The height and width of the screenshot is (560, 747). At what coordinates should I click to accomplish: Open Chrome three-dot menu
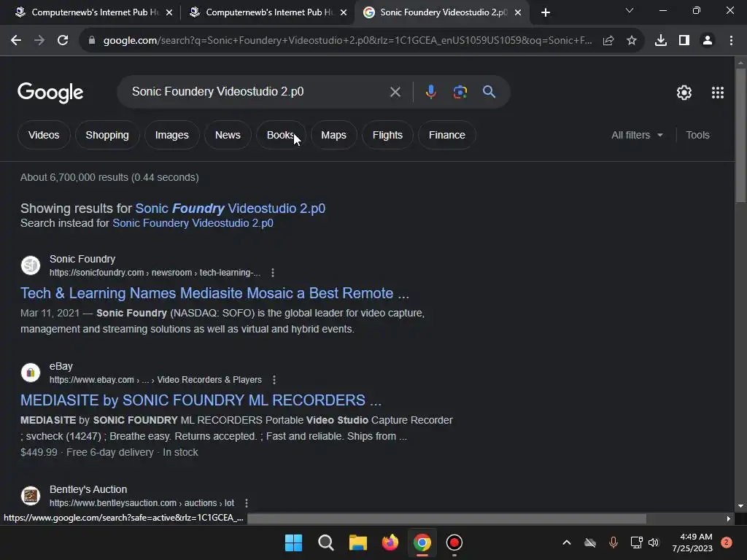click(x=731, y=41)
